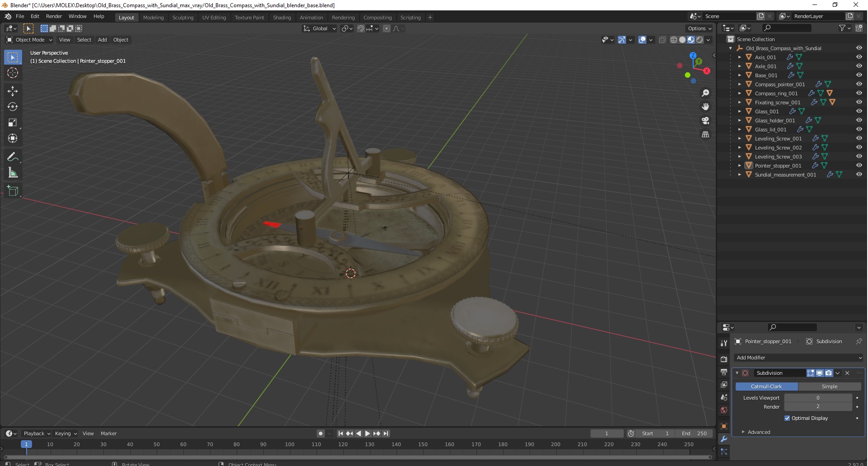Image resolution: width=868 pixels, height=466 pixels.
Task: Click the End frame field
Action: 695,433
